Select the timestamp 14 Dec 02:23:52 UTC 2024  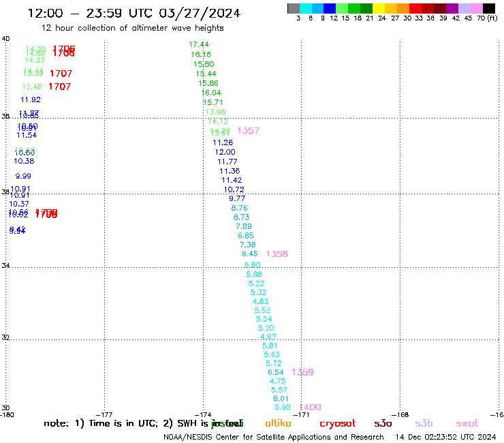445,437
